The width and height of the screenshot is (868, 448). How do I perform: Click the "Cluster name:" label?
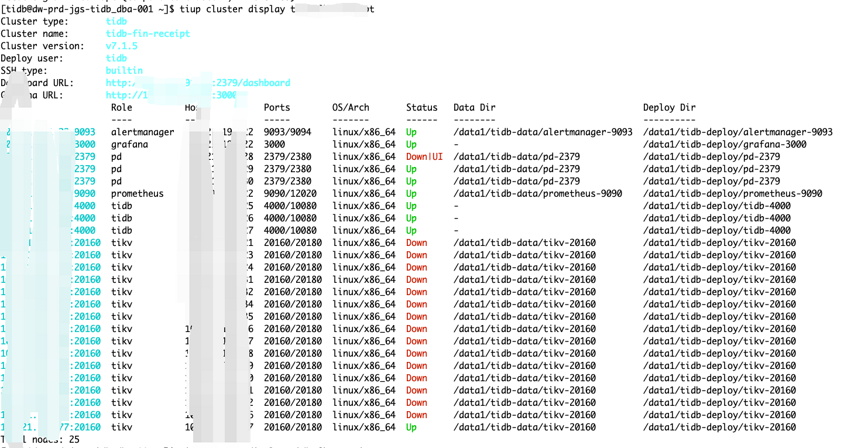pos(35,34)
